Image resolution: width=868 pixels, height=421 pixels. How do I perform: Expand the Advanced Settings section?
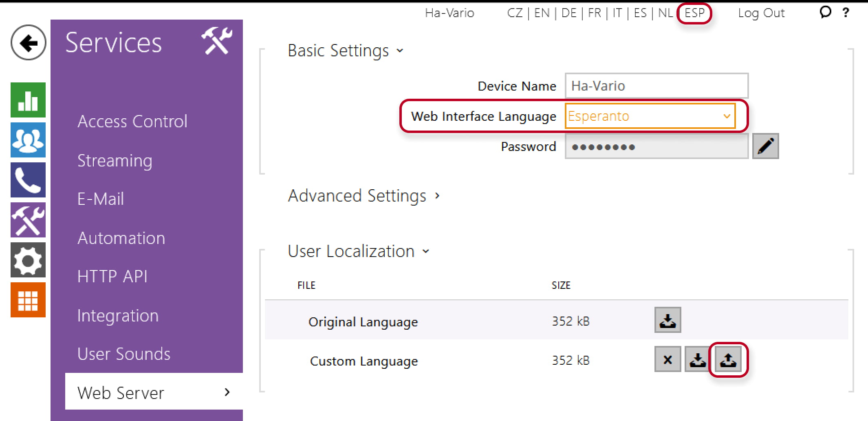(x=364, y=196)
